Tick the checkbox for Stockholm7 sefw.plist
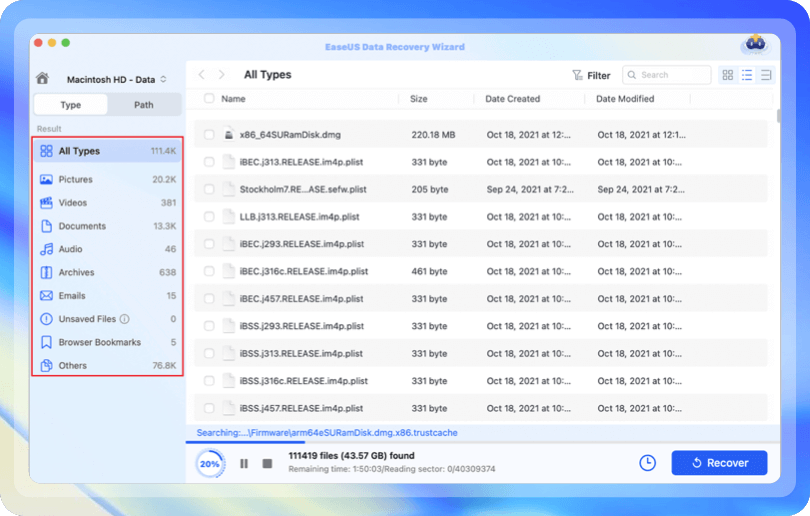The image size is (810, 516). 209,189
